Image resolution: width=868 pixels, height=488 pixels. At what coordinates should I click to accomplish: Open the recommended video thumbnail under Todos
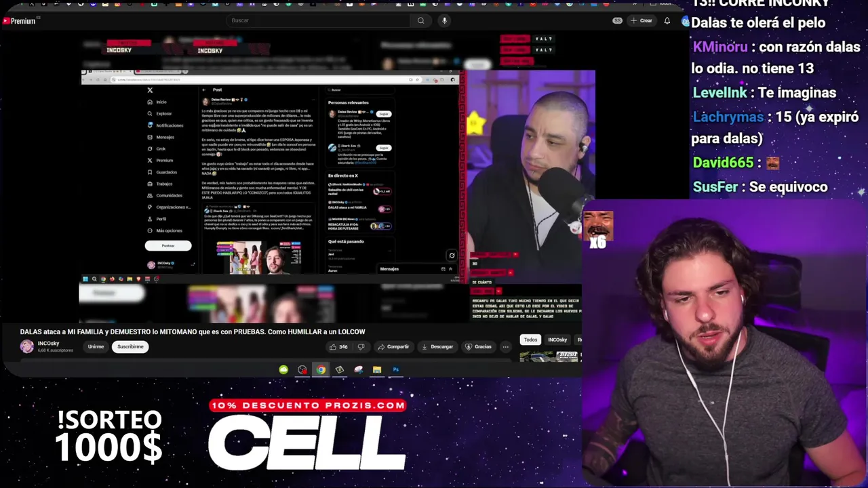(x=549, y=356)
